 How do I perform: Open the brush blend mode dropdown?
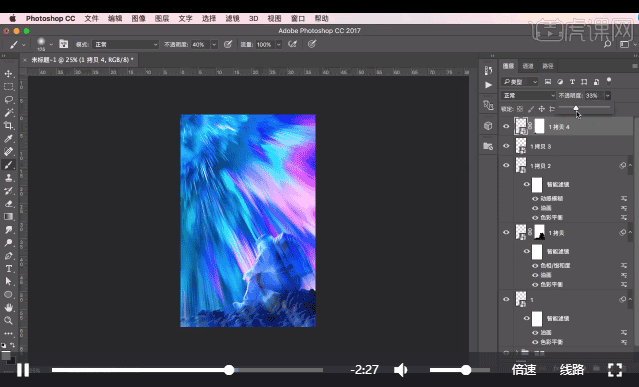pyautogui.click(x=126, y=44)
